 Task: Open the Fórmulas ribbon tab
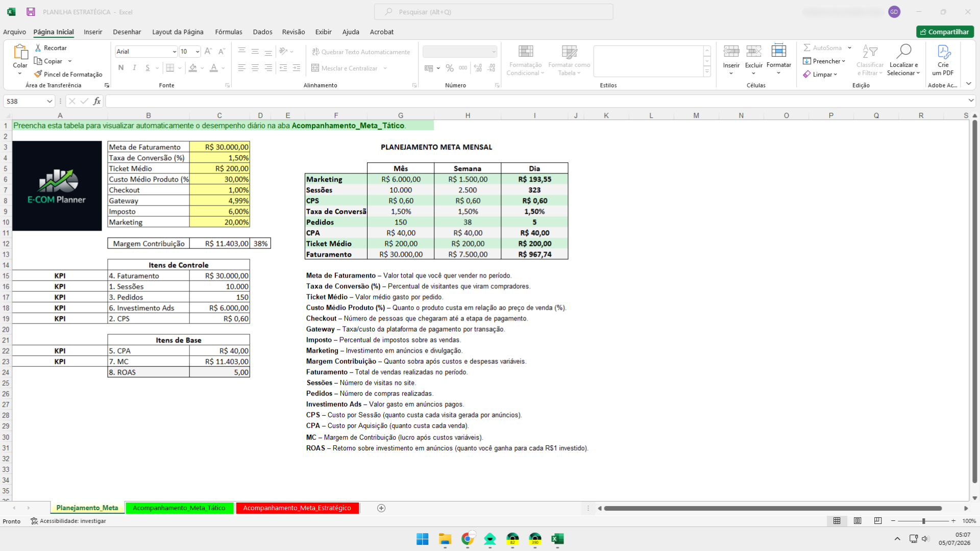click(229, 32)
